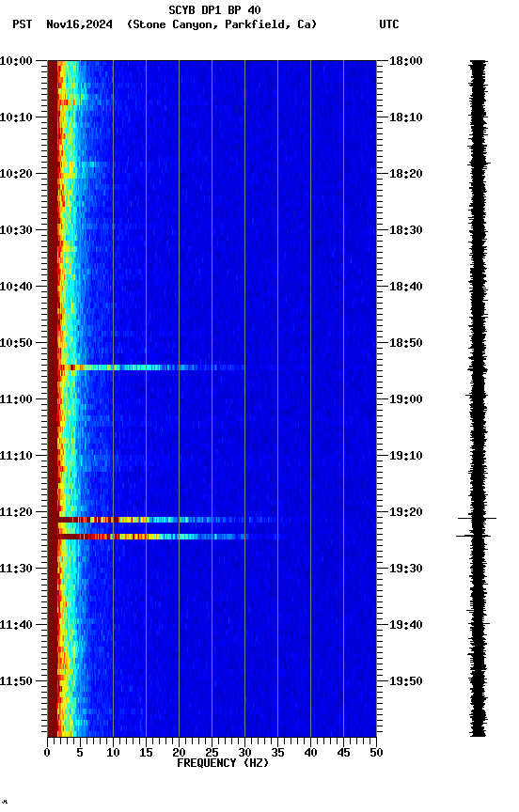Click the 10:10 PST time label
This screenshot has width=519, height=812.
[x=16, y=117]
